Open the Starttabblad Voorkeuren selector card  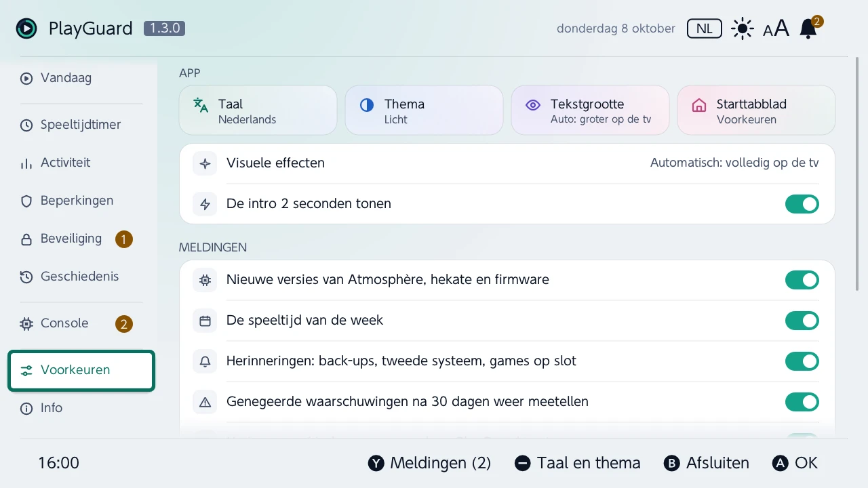pos(756,110)
